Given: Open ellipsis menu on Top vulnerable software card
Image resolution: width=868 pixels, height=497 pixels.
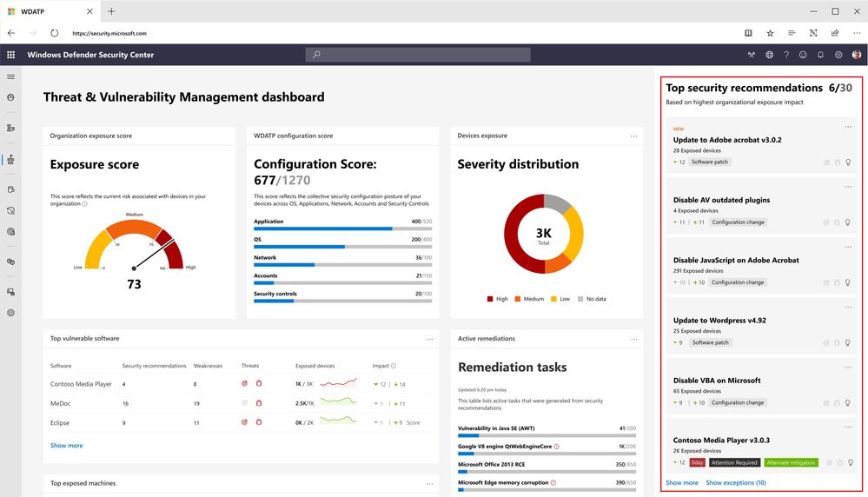Looking at the screenshot, I should pyautogui.click(x=430, y=339).
